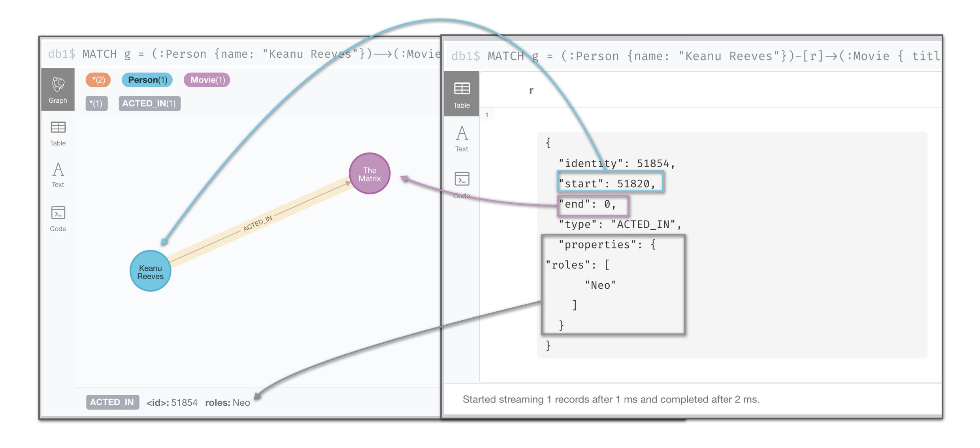Select Text view icon in right panel

click(x=461, y=139)
